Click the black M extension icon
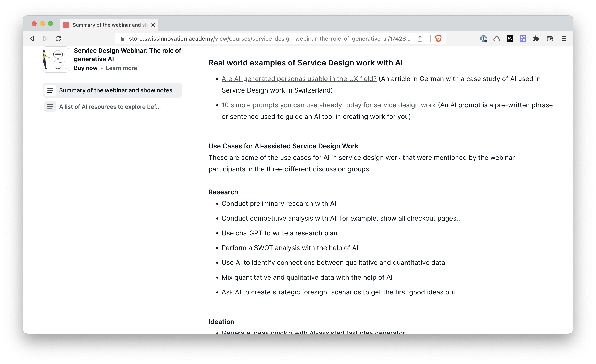Image resolution: width=596 pixels, height=364 pixels. (510, 39)
